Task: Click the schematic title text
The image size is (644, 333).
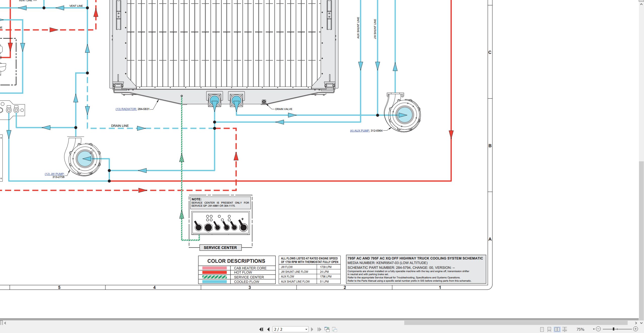Action: click(x=415, y=258)
